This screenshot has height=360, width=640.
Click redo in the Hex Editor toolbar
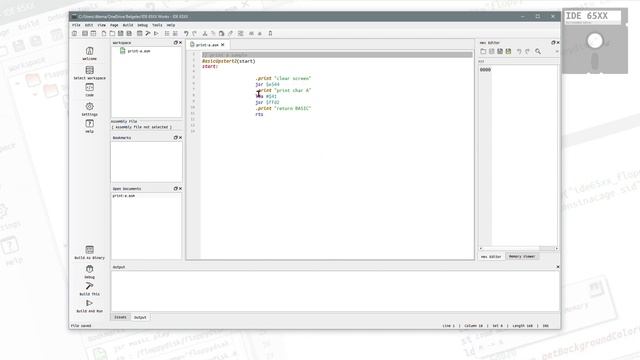click(527, 51)
